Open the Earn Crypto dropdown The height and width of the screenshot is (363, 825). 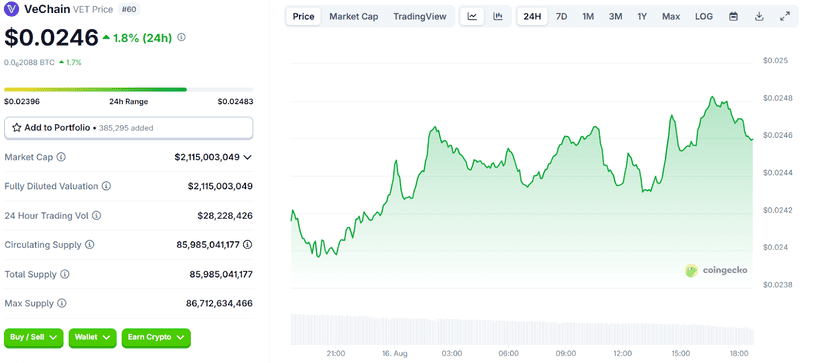[x=156, y=338]
